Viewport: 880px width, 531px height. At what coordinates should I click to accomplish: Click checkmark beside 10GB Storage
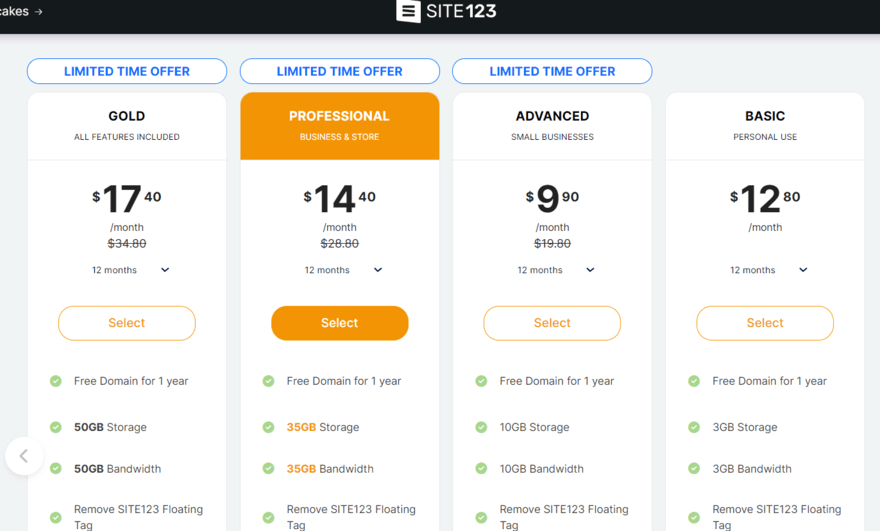[x=481, y=427]
